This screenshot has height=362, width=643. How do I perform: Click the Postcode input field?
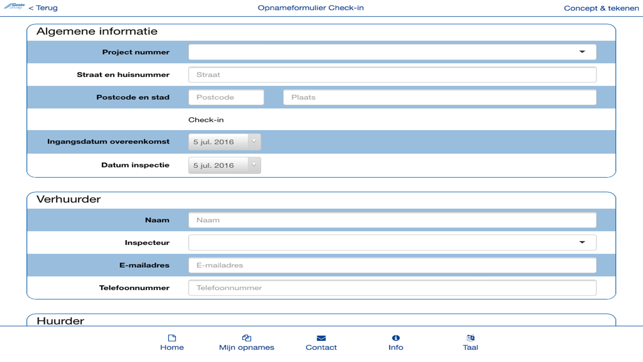click(226, 97)
